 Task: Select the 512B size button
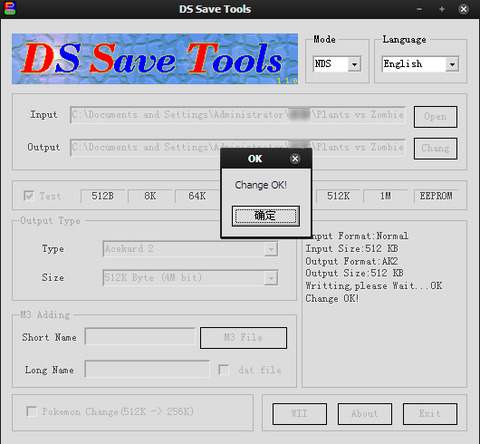click(x=103, y=196)
